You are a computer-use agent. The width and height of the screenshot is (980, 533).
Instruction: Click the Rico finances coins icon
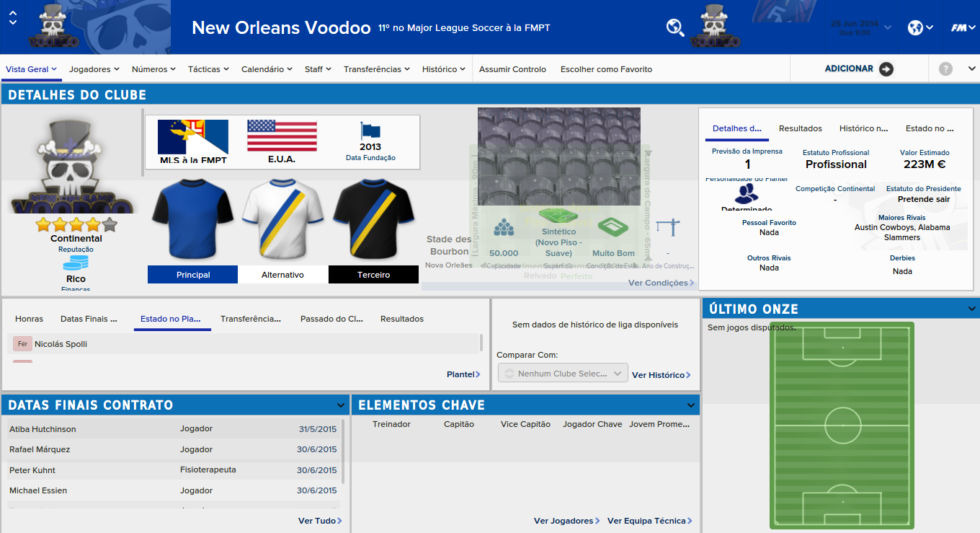click(x=76, y=263)
